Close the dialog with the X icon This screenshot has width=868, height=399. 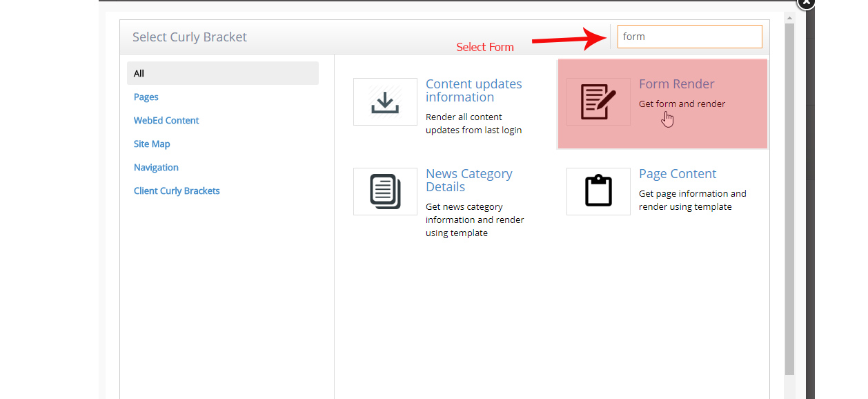(805, 3)
